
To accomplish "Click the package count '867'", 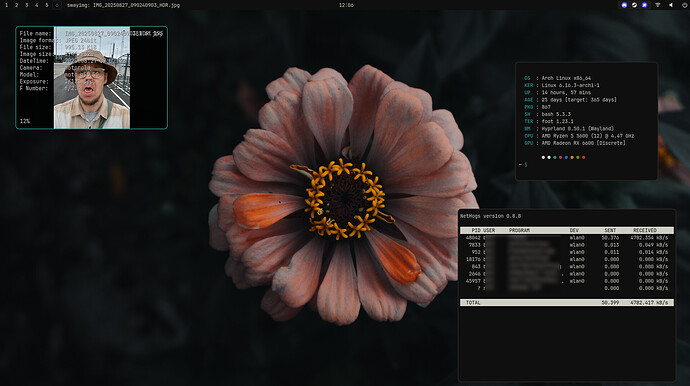I will (546, 107).
